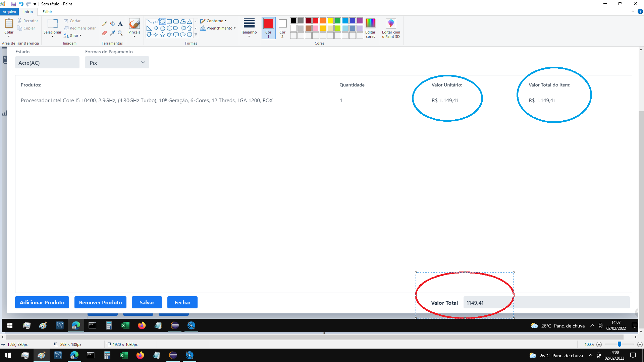Open Windows Start menu on bottom taskbar
644x362 pixels.
pyautogui.click(x=8, y=355)
